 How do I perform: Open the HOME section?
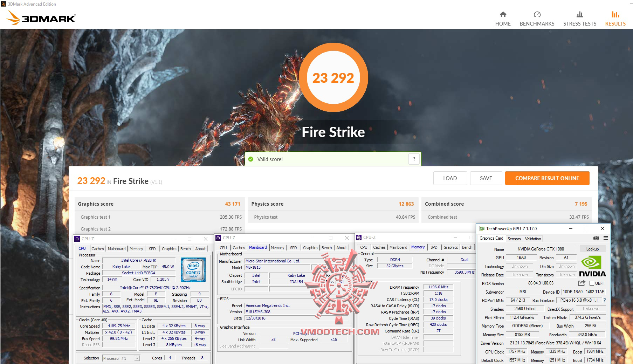(x=503, y=19)
